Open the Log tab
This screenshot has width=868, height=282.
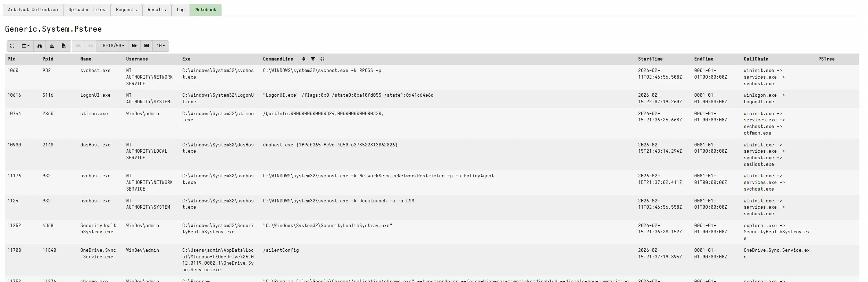click(181, 10)
